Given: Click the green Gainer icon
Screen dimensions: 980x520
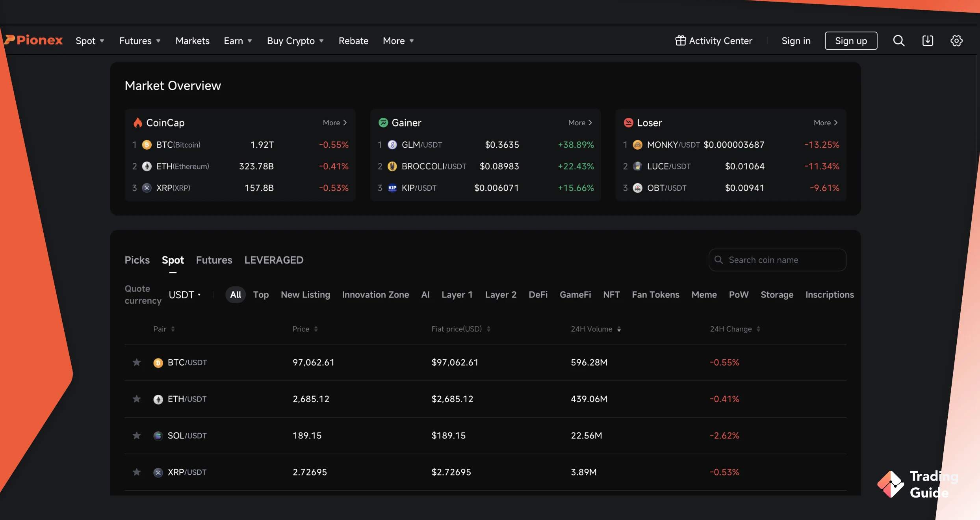Looking at the screenshot, I should pyautogui.click(x=383, y=123).
